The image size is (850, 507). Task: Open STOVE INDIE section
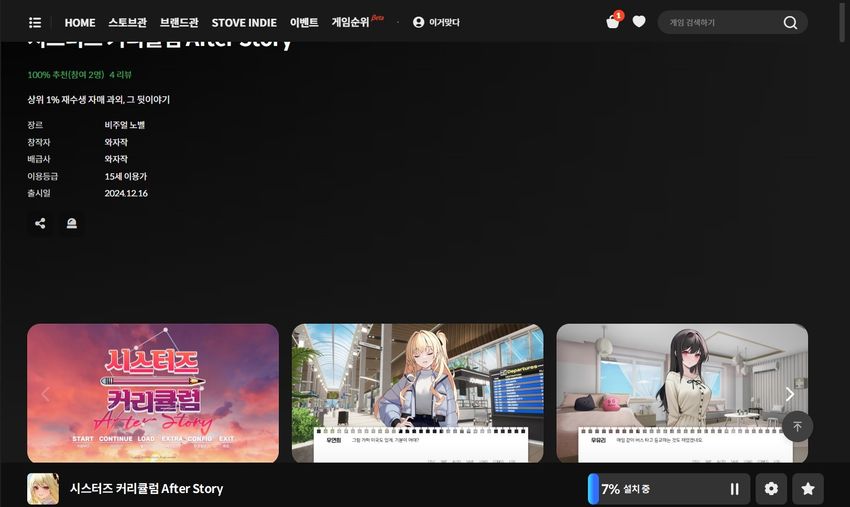[244, 23]
